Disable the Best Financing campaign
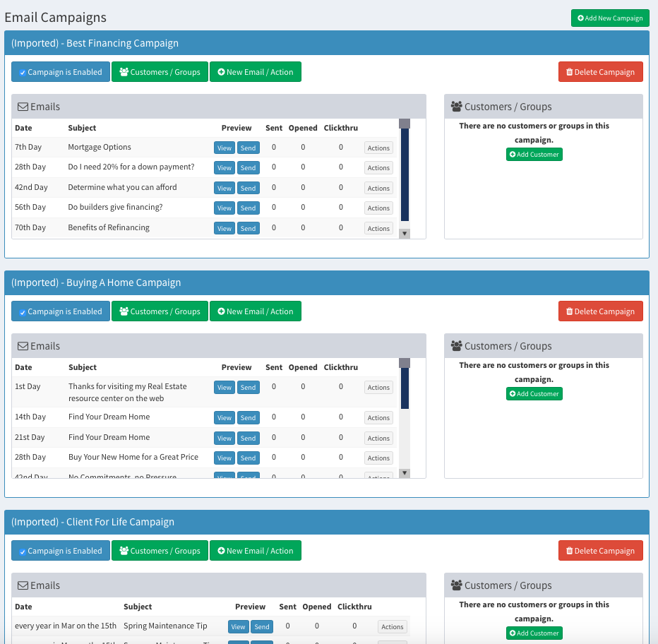The image size is (658, 644). coord(60,71)
